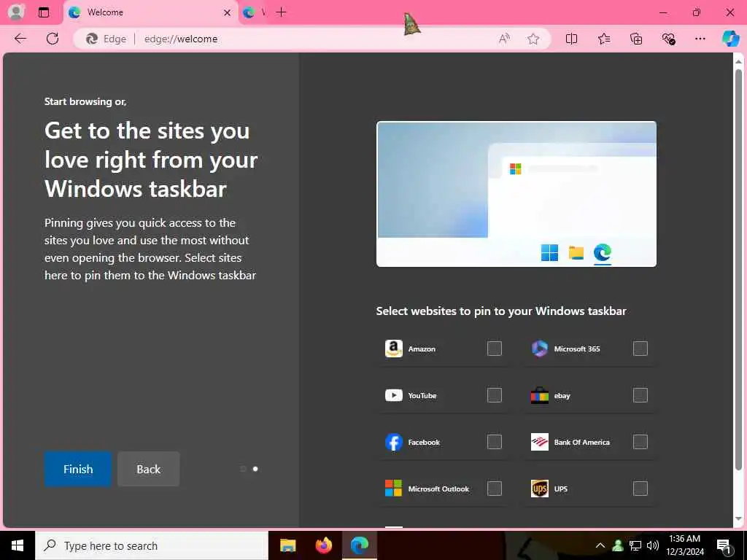Click the Bank Of America label text

[581, 443]
